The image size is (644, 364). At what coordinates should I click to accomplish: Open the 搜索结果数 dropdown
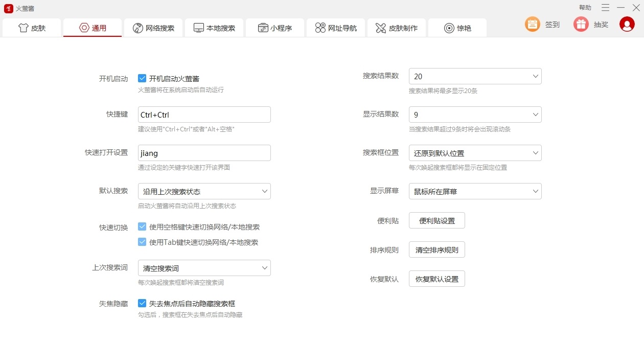[x=475, y=76]
